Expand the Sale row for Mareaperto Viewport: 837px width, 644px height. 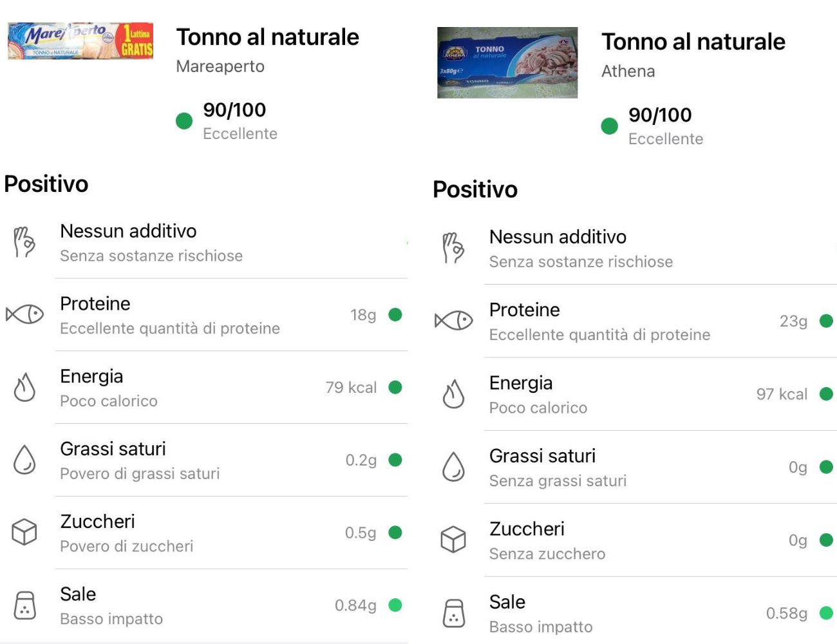point(193,605)
